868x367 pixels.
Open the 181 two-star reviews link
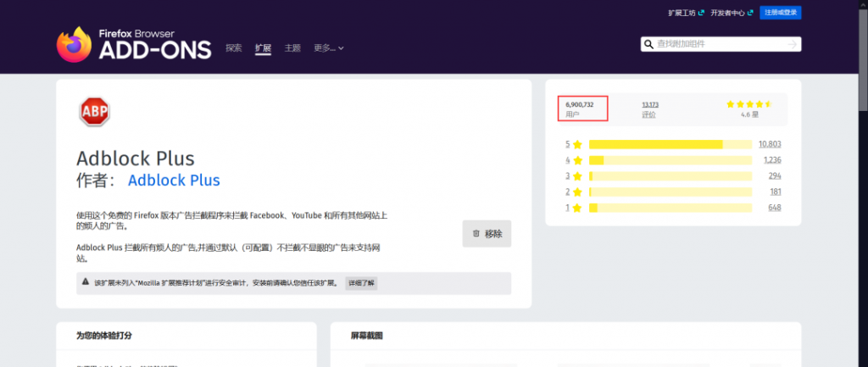(775, 192)
